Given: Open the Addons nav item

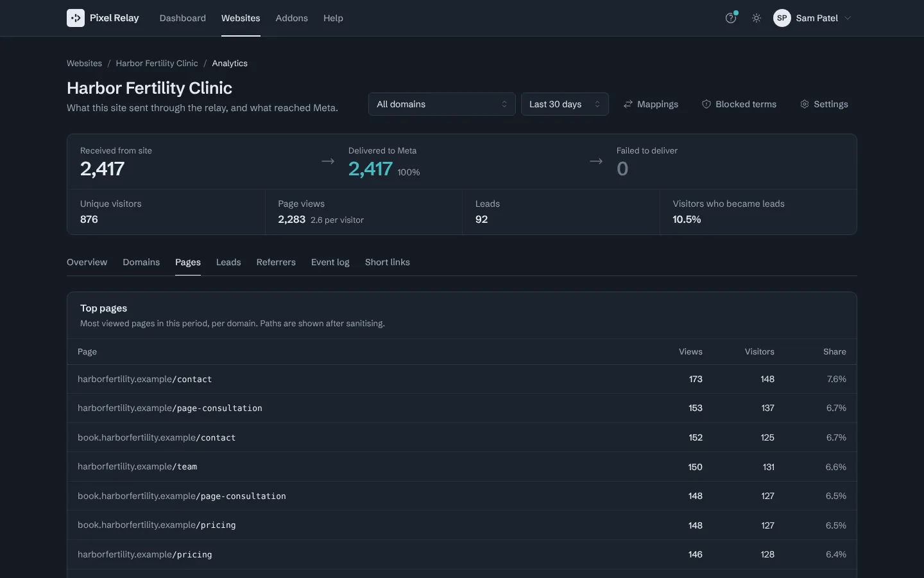Looking at the screenshot, I should click(x=292, y=18).
